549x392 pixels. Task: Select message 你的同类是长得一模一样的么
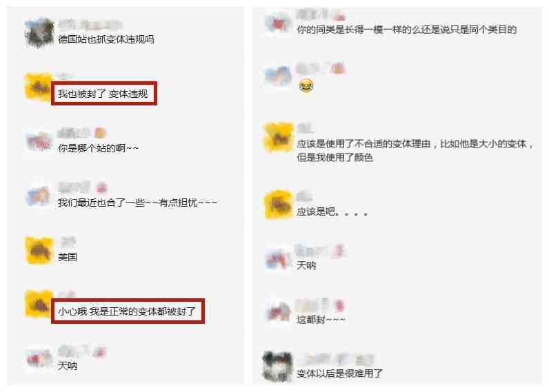(x=406, y=30)
